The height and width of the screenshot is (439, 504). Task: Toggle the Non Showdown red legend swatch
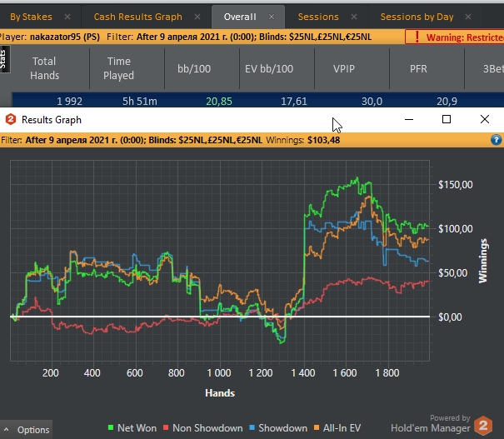point(166,427)
